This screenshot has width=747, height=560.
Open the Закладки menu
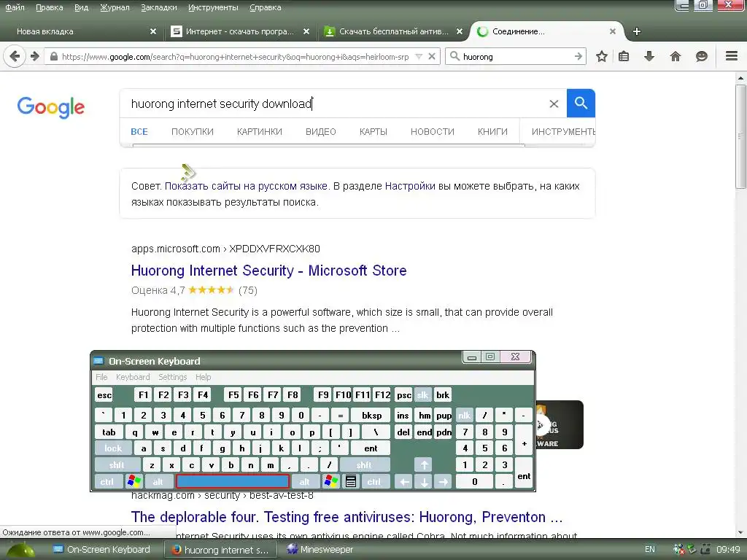(x=158, y=7)
